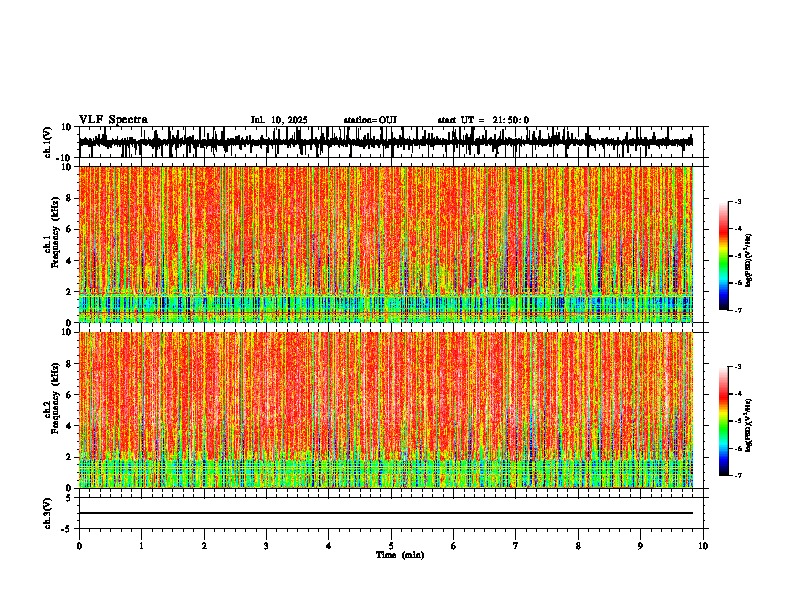Click the ch.2 log PSD colorbar label
This screenshot has width=792, height=612.
pyautogui.click(x=749, y=426)
